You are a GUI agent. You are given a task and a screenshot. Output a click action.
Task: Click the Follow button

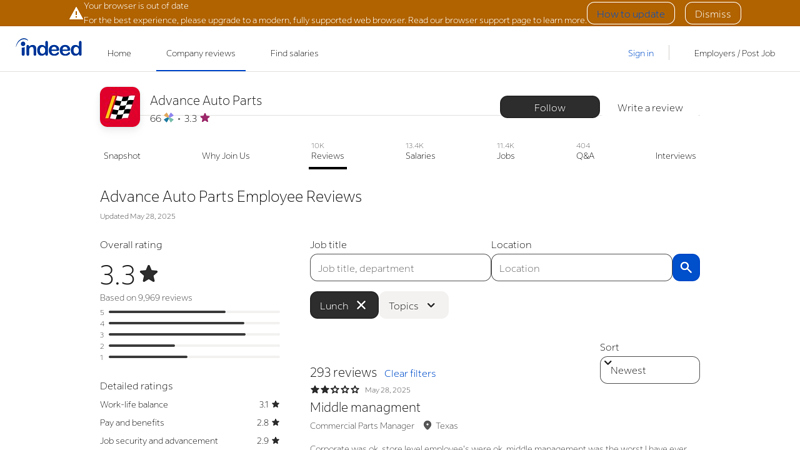tap(549, 107)
